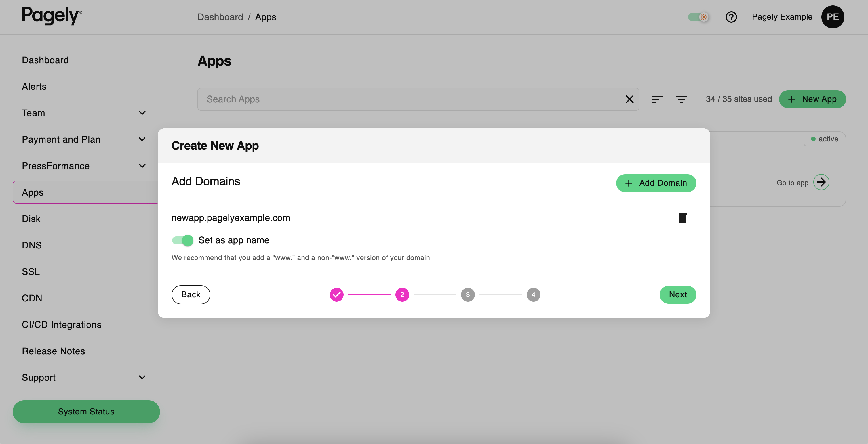Screen dimensions: 868x444
Task: Click the completed step 1 checkmark indicator
Action: (337, 294)
